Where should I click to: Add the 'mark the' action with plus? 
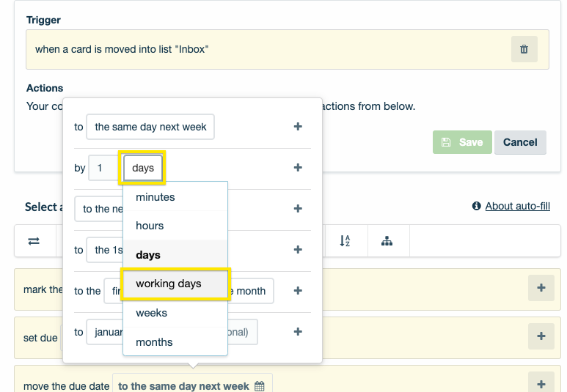tap(541, 287)
